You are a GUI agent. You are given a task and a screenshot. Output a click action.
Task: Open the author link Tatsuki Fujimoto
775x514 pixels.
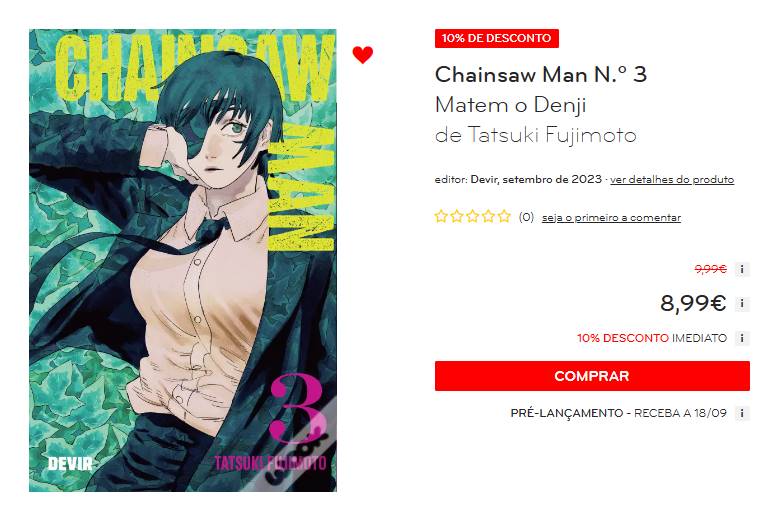click(552, 135)
